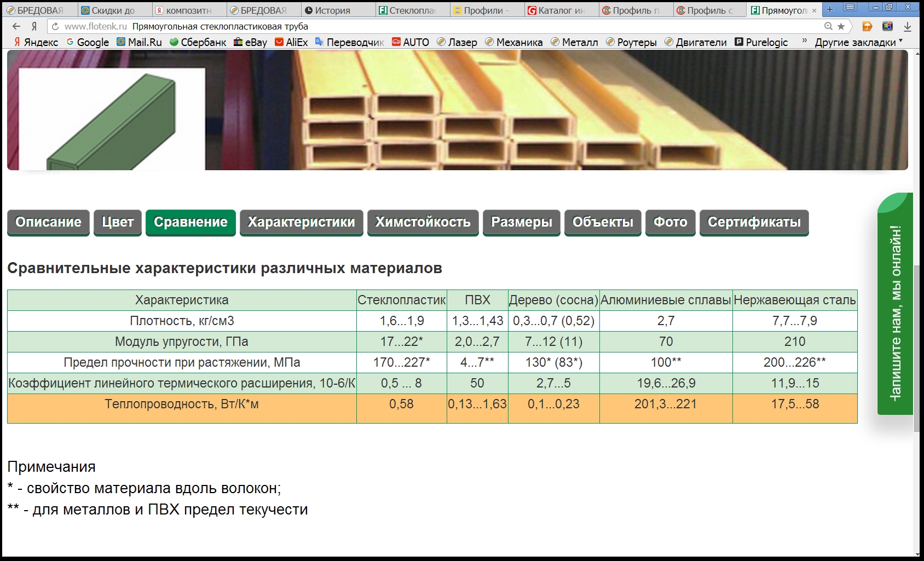
Task: Open the Сбербанк bookmark
Action: [x=198, y=42]
